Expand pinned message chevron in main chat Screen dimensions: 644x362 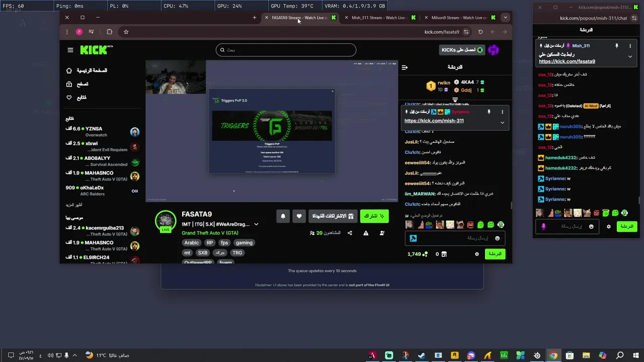coord(502,123)
